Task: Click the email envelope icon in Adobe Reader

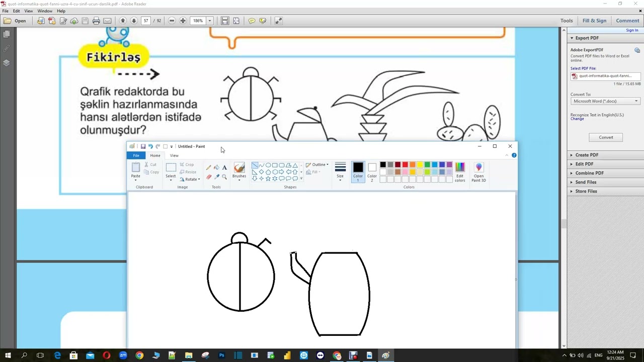Action: click(x=107, y=21)
